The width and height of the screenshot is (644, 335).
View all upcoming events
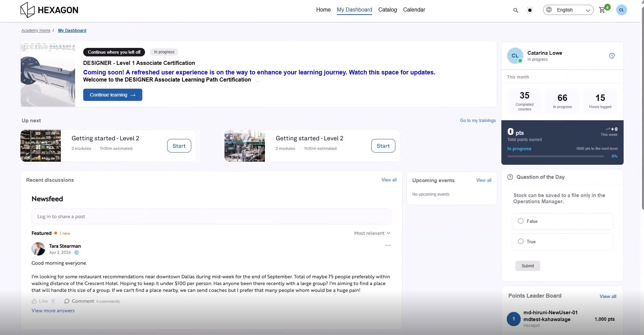(484, 180)
